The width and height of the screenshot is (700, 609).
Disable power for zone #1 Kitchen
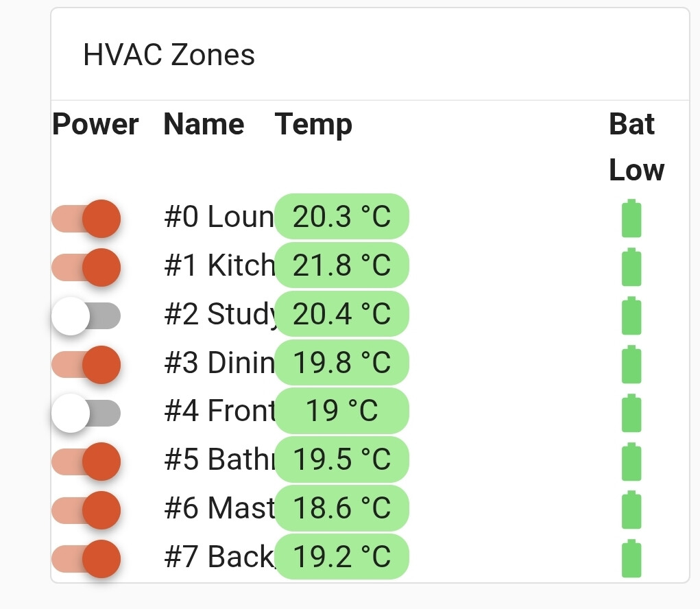click(86, 267)
